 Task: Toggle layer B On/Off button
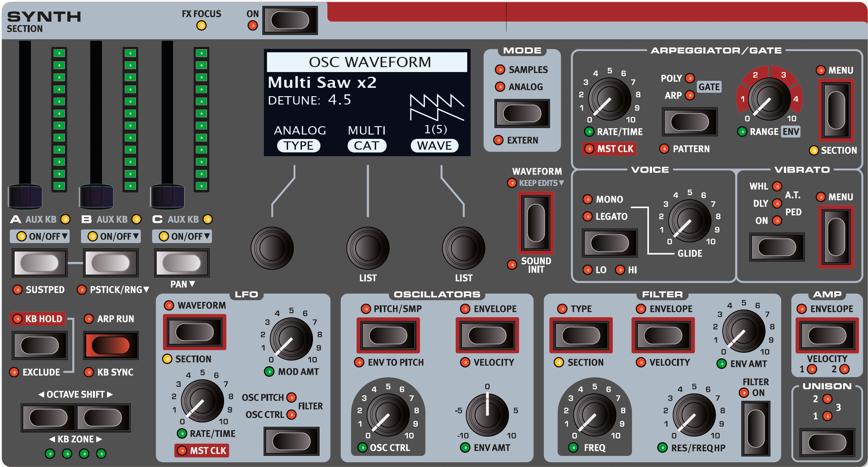click(x=111, y=263)
